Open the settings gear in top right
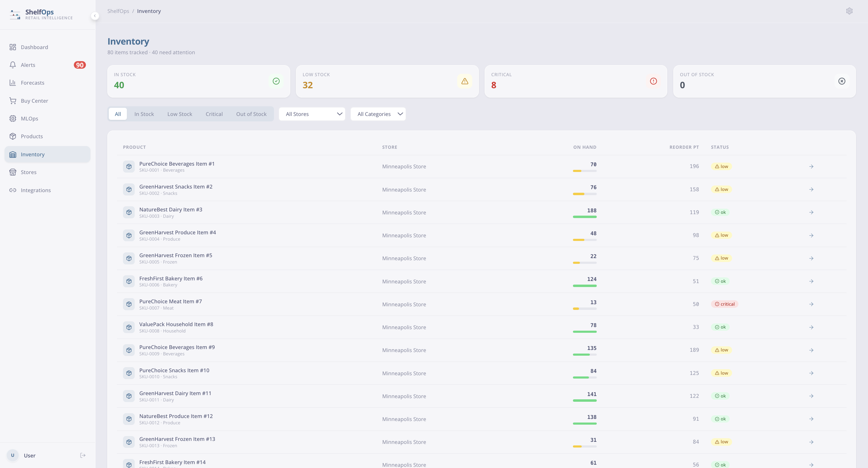The width and height of the screenshot is (868, 468). pos(849,11)
